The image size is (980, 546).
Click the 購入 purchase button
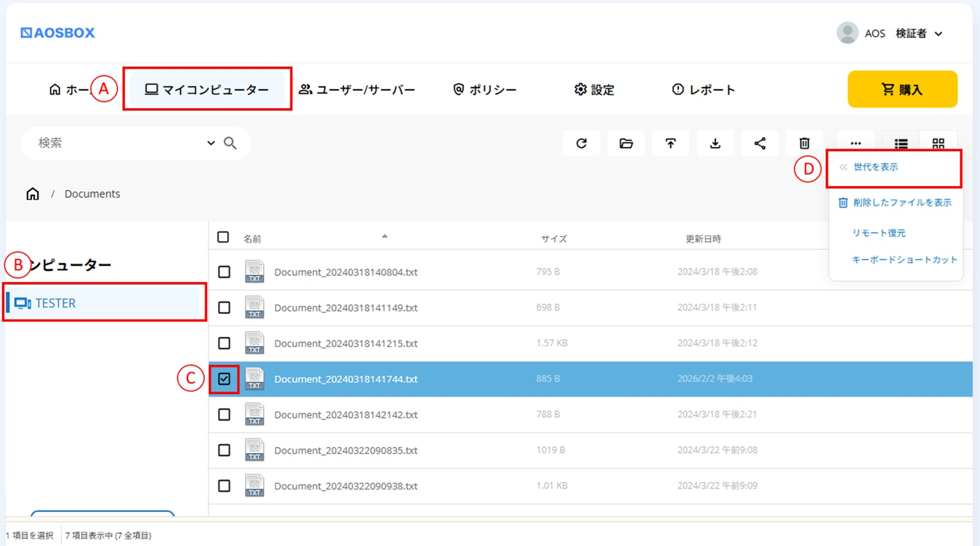coord(902,89)
